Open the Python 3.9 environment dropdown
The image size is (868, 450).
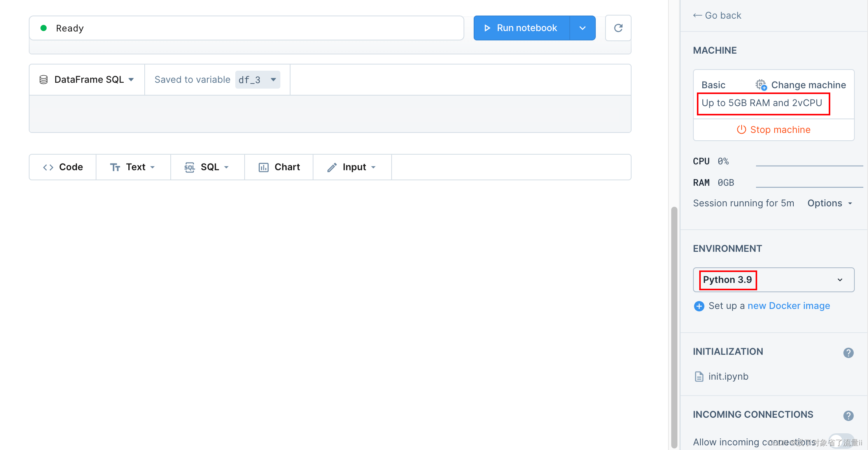click(x=840, y=279)
